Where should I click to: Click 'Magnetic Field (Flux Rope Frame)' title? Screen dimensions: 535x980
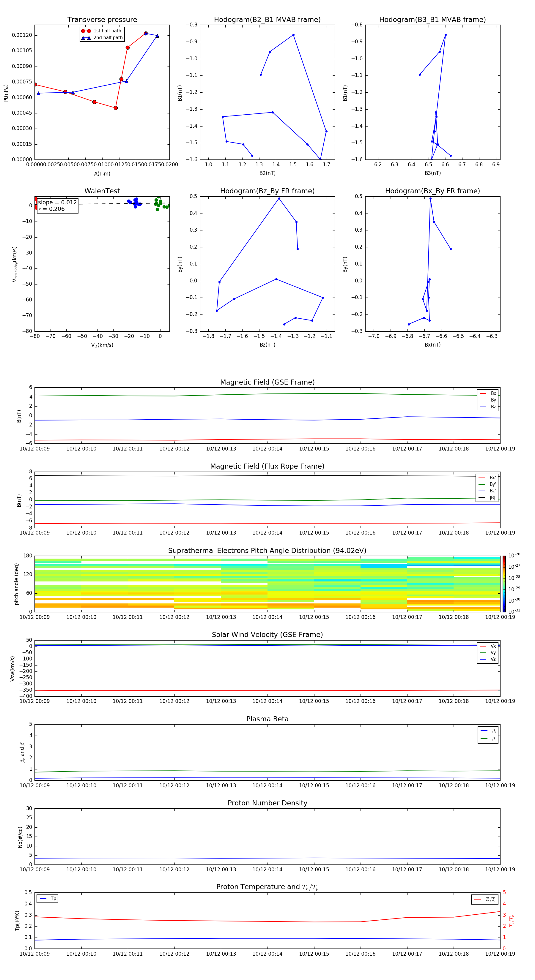point(267,467)
